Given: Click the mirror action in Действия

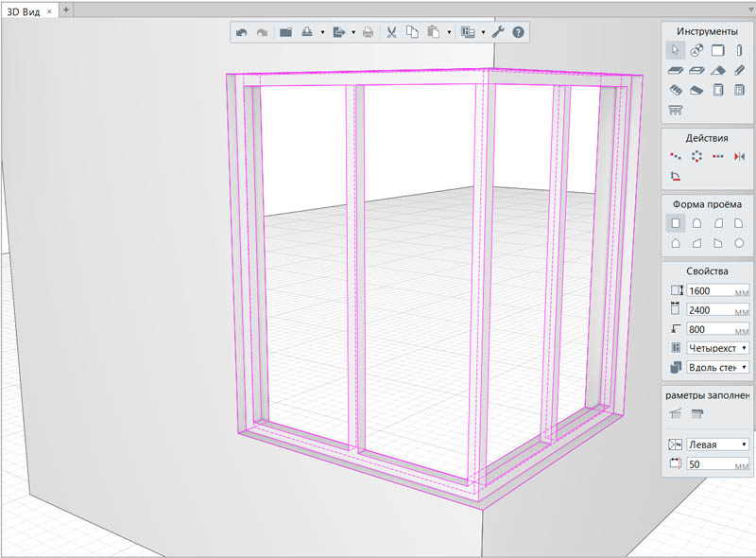Looking at the screenshot, I should (x=739, y=156).
